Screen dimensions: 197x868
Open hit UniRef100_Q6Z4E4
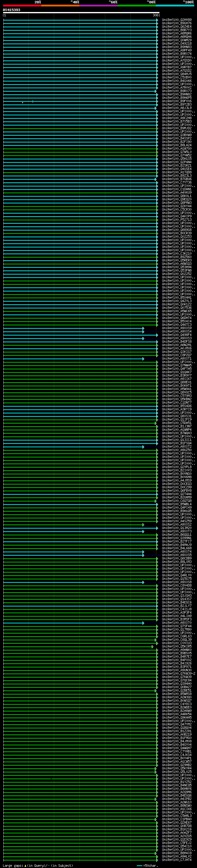(x=177, y=26)
